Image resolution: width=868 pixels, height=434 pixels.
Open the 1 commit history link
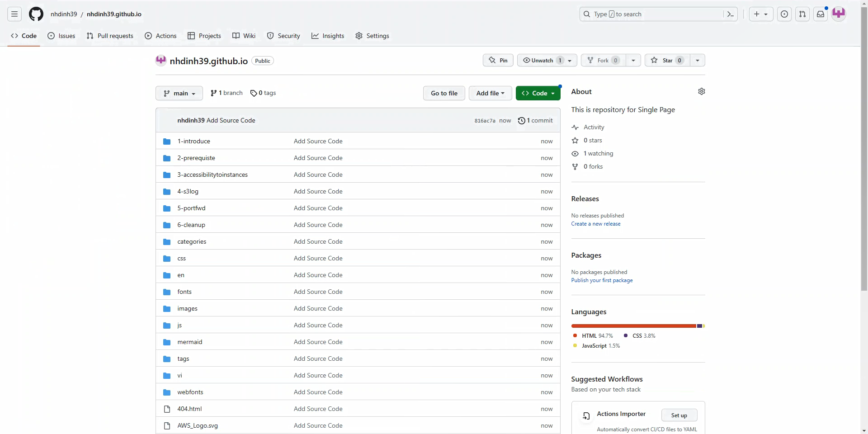(535, 120)
